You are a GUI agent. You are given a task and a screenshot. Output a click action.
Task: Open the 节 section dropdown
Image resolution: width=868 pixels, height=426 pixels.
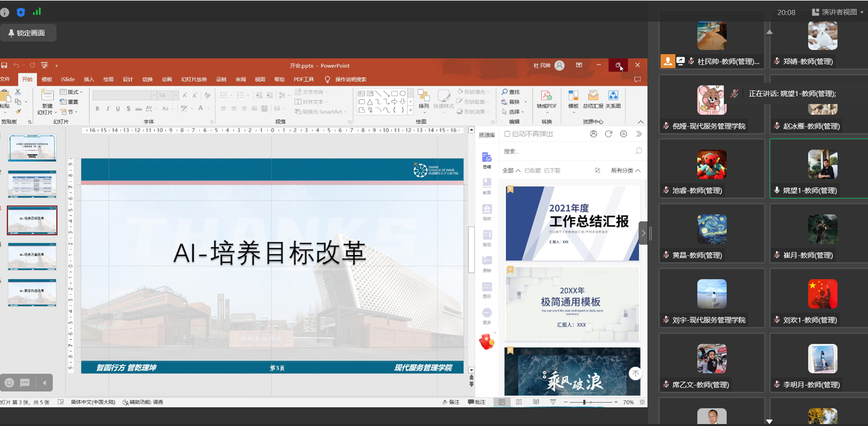click(68, 112)
